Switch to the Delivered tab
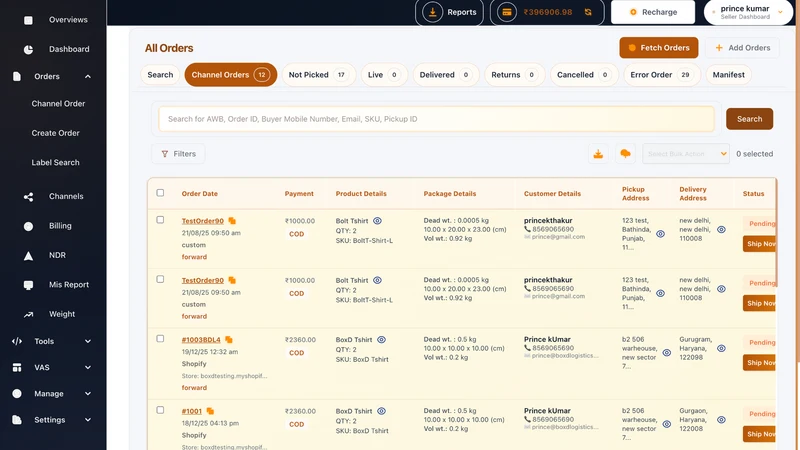The height and width of the screenshot is (450, 800). coord(445,74)
